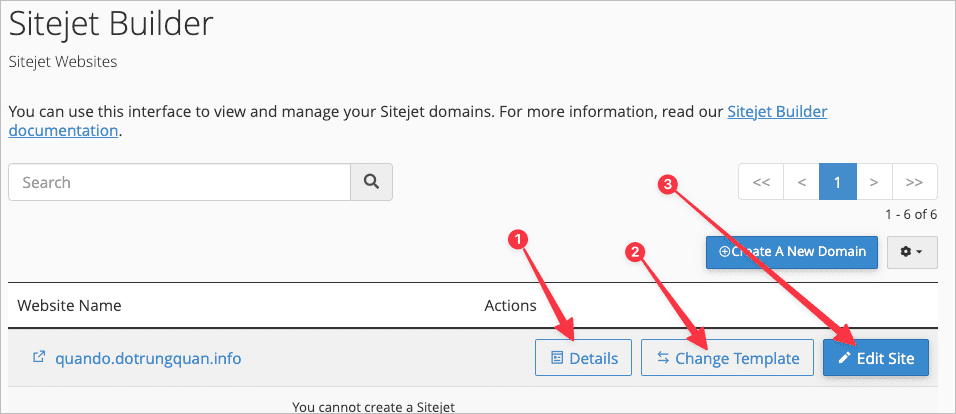The height and width of the screenshot is (414, 956).
Task: Open the gear settings dropdown
Action: click(x=911, y=252)
